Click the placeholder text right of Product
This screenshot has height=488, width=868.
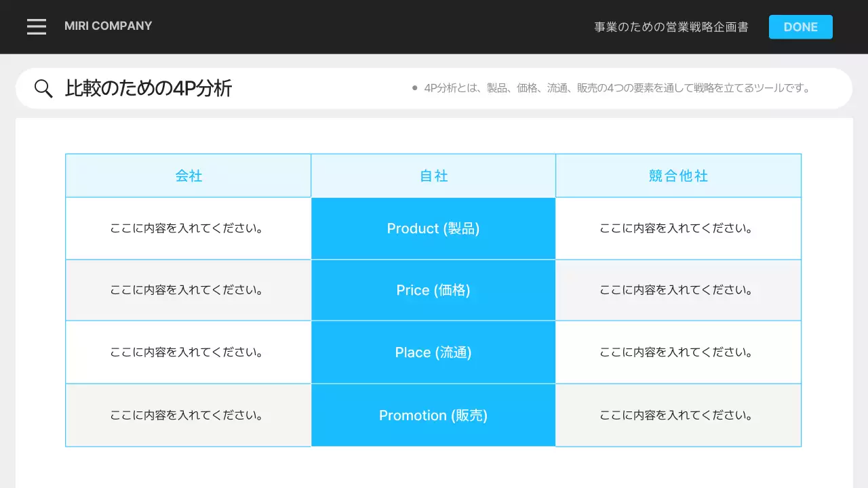click(677, 228)
